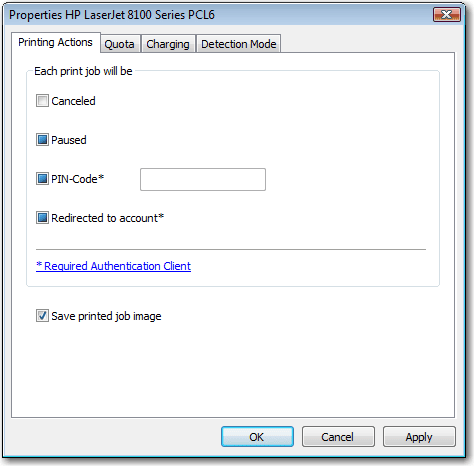Click the Redirected to account label text
Image resolution: width=474 pixels, height=466 pixels.
click(107, 218)
